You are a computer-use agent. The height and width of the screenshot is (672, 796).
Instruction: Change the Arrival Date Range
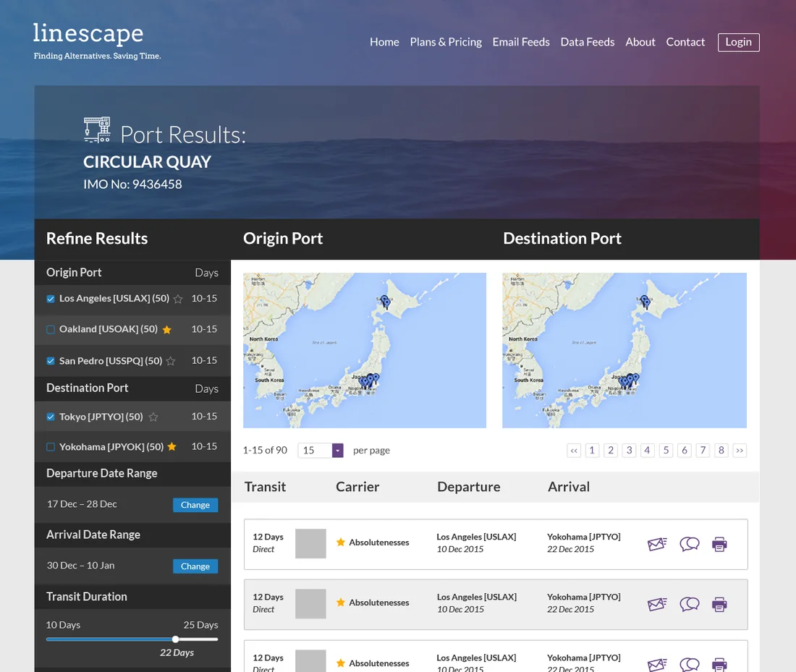tap(195, 566)
